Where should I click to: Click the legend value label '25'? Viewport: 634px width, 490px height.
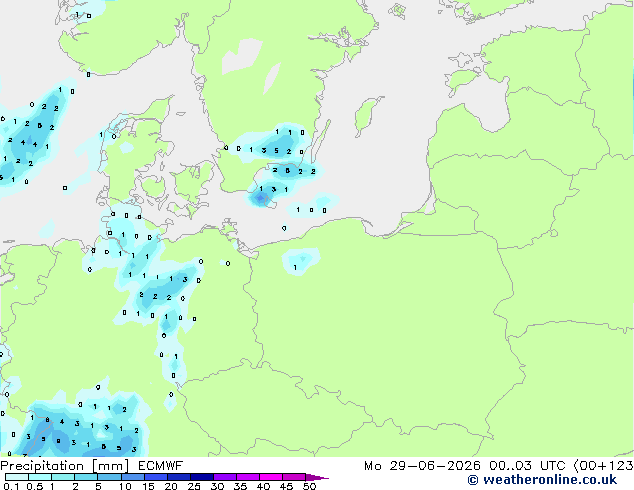pyautogui.click(x=194, y=486)
